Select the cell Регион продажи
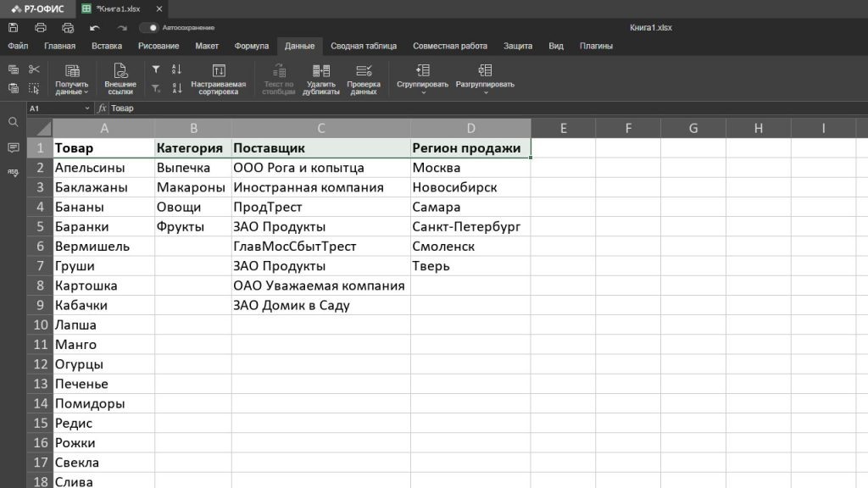The image size is (868, 488). [x=470, y=148]
